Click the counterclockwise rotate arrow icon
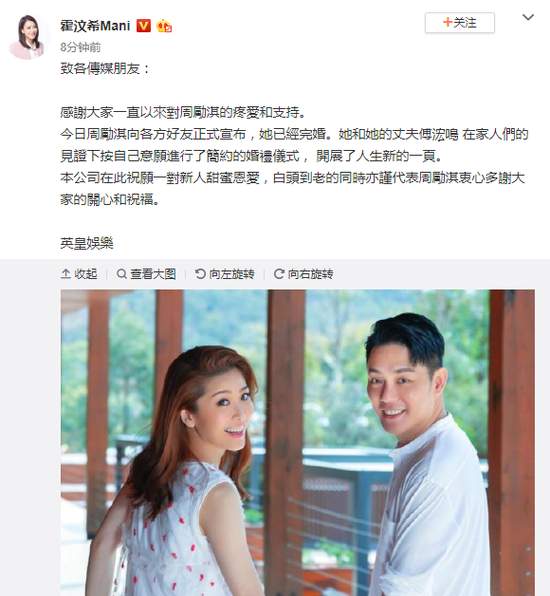Image resolution: width=550 pixels, height=596 pixels. [200, 274]
